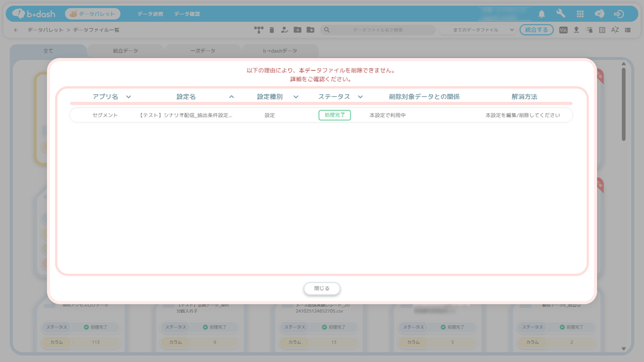Screen dimensions: 644x362
Task: Open the wrench settings icon
Action: [560, 14]
